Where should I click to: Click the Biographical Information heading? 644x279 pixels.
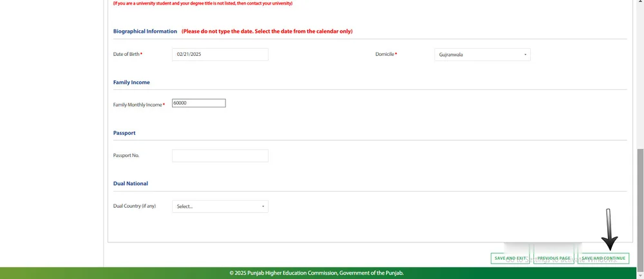tap(145, 31)
